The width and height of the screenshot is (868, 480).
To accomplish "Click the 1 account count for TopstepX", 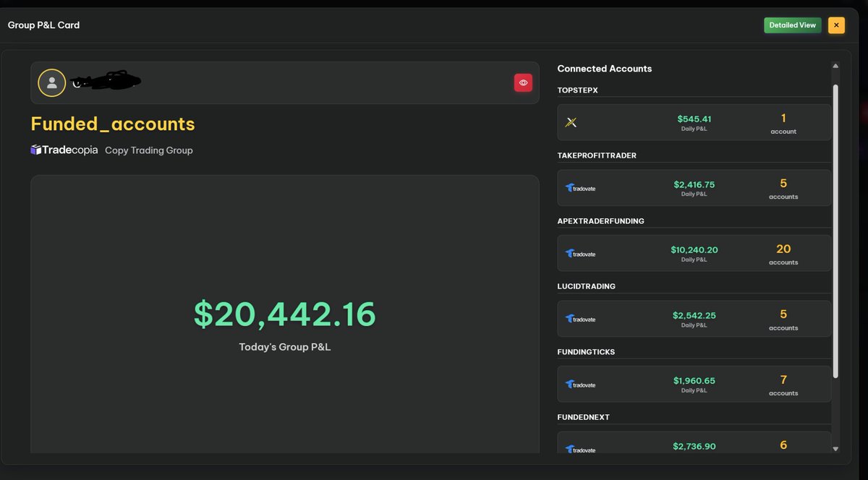I will click(783, 123).
